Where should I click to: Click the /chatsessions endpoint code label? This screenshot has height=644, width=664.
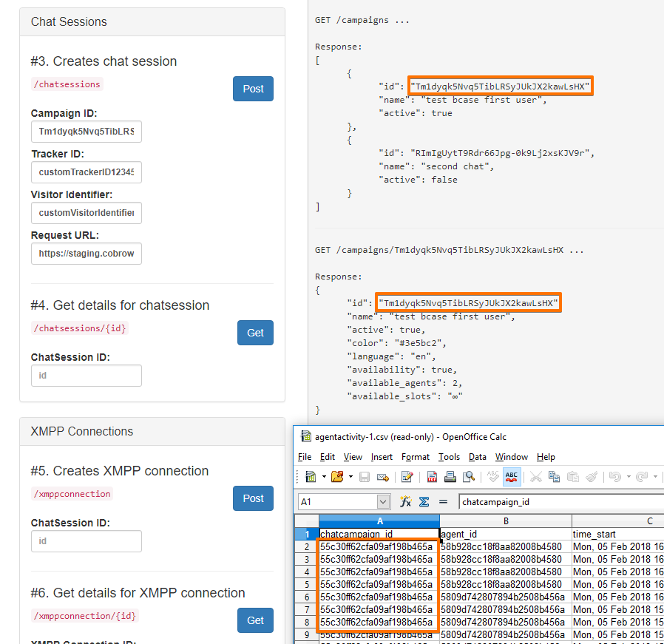[67, 84]
